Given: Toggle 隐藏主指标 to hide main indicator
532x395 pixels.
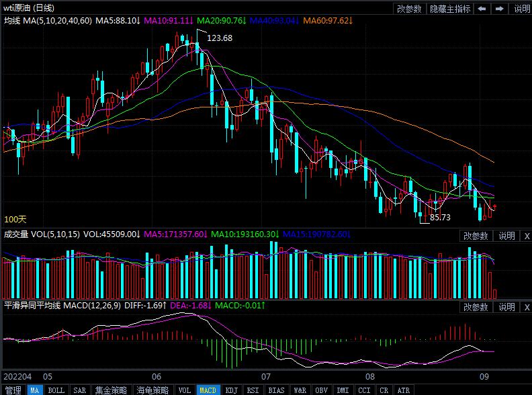Looking at the screenshot, I should 450,9.
